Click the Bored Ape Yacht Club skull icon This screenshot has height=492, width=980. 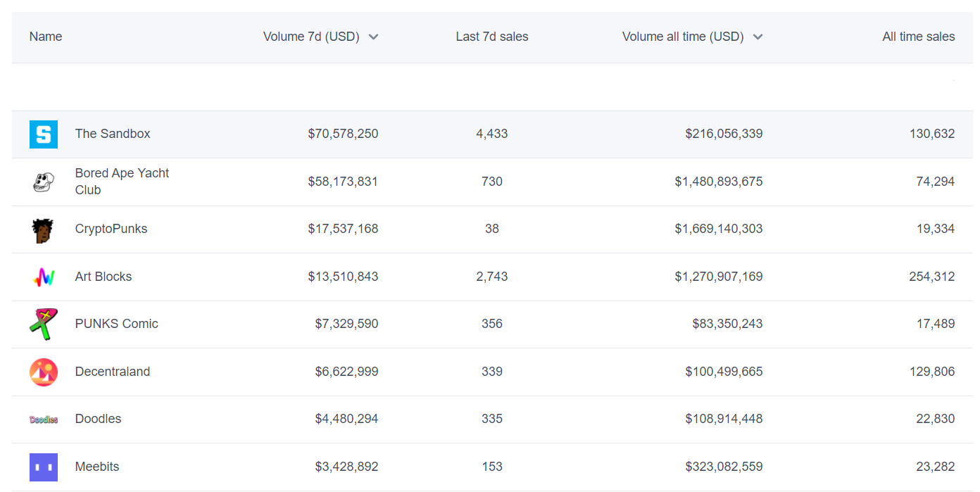[43, 182]
